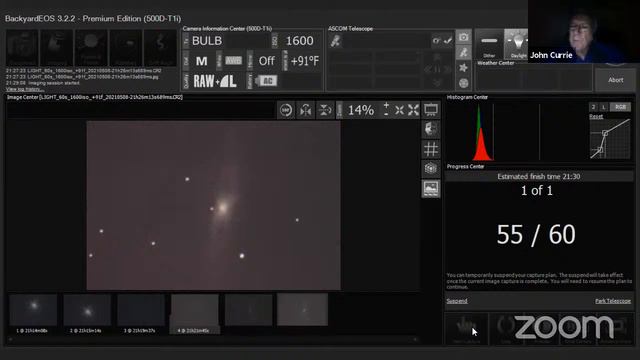Open thumbnail 1 at 21h14m08s
Screen dimensions: 640x360
click(33, 310)
